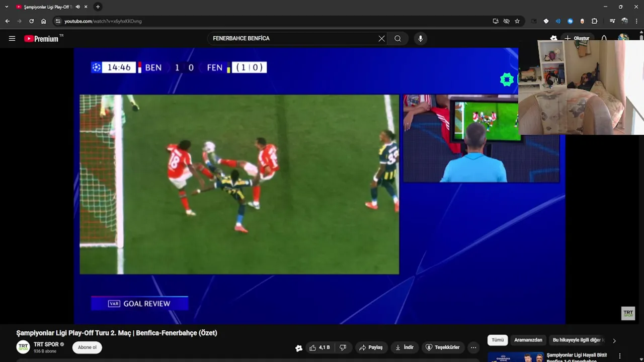Mute the tab via speaker icon
The image size is (644, 362).
[x=77, y=7]
